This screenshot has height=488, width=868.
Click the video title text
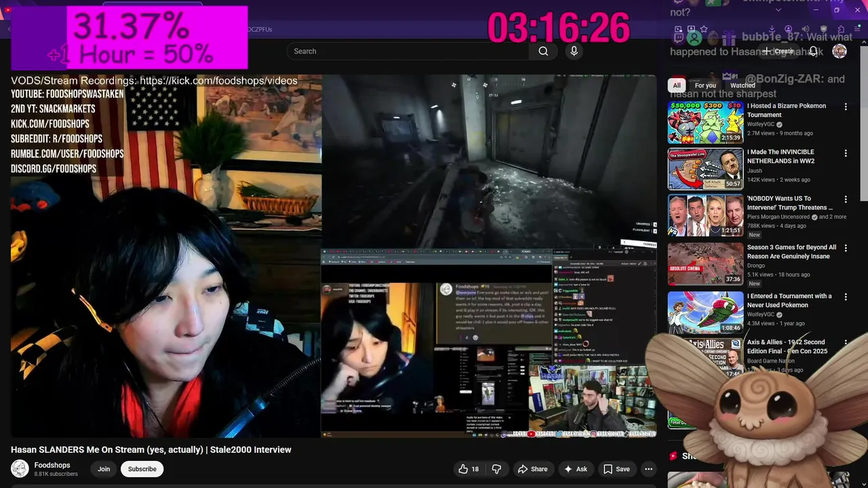click(151, 449)
